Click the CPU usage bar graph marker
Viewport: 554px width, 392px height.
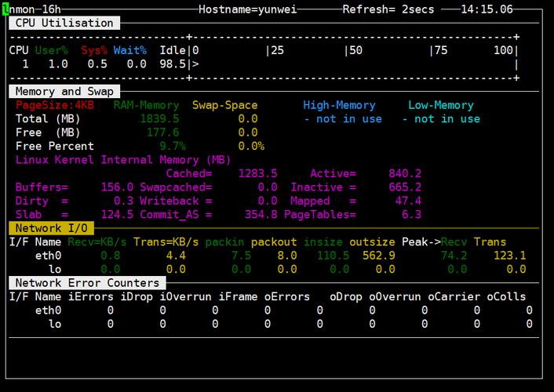tap(195, 64)
